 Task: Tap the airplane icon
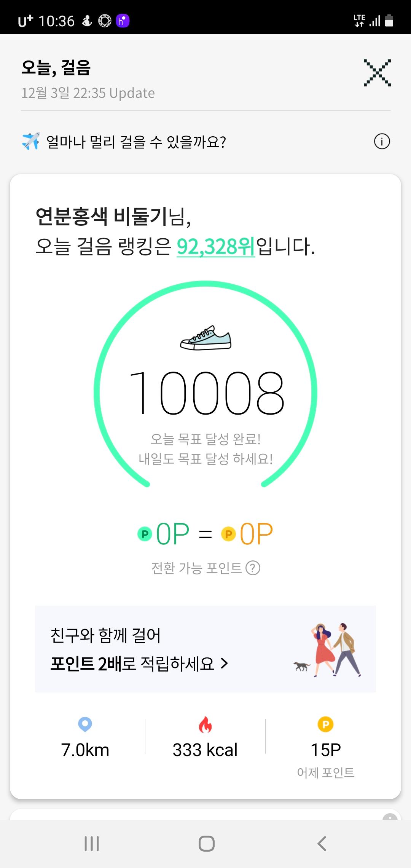(31, 141)
